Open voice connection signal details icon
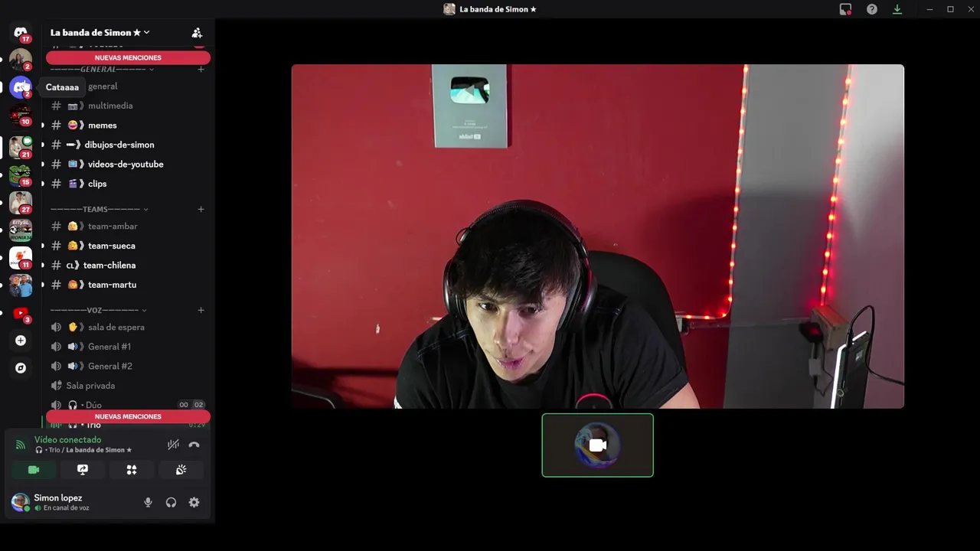Viewport: 980px width, 551px height. pyautogui.click(x=20, y=445)
